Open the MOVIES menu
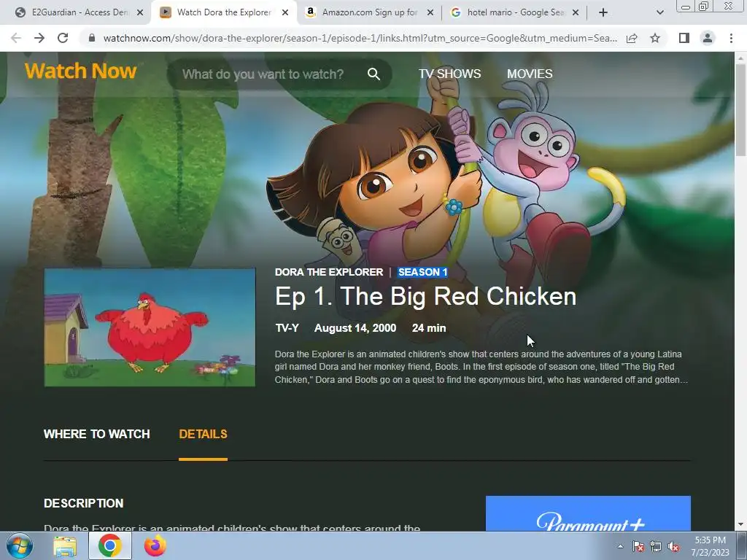 coord(530,74)
